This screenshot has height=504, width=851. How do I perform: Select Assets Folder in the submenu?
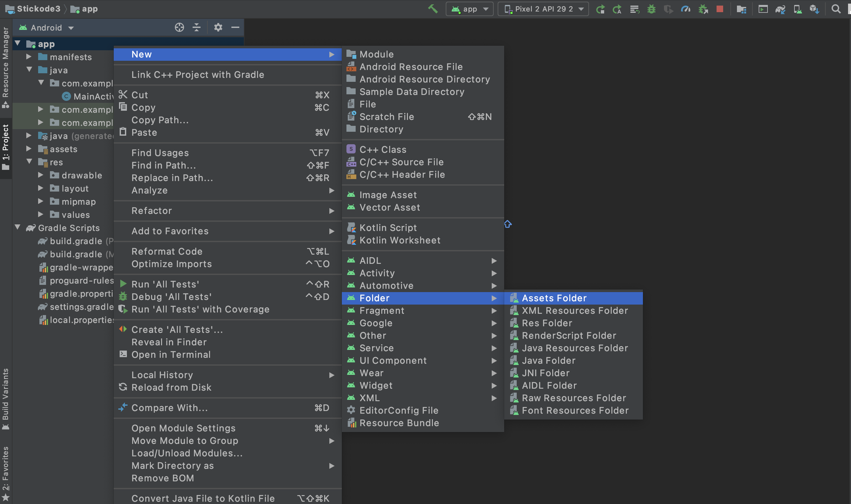tap(554, 298)
